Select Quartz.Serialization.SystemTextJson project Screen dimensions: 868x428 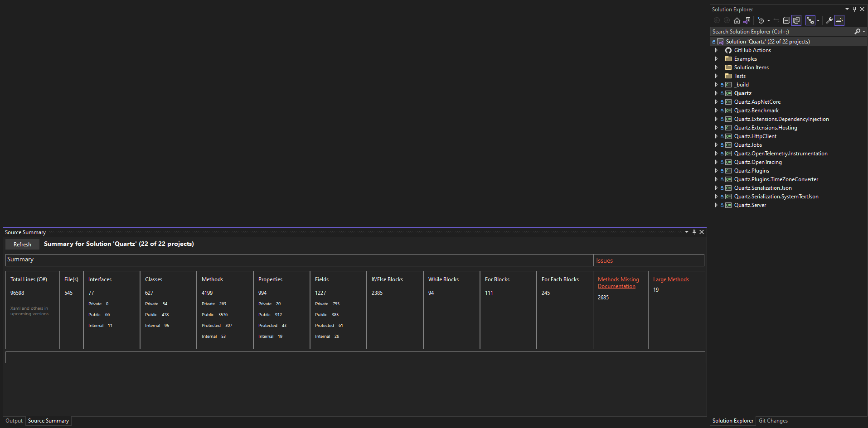776,197
